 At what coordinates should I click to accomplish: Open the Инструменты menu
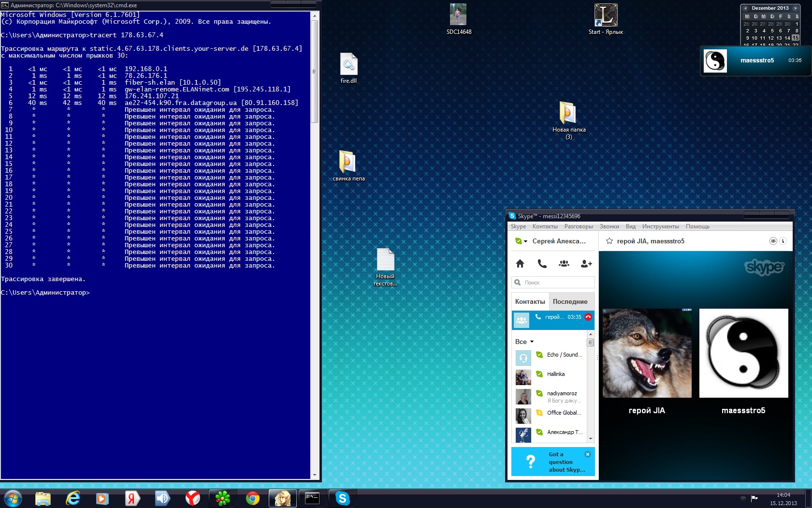(660, 226)
